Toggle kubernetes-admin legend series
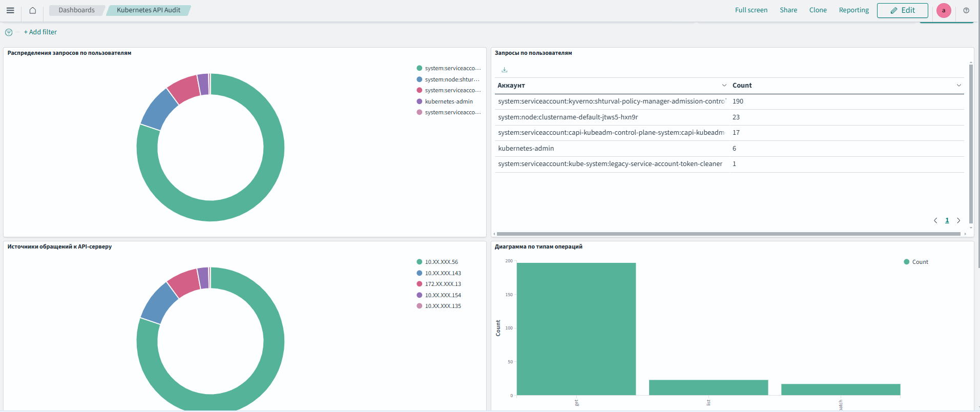The height and width of the screenshot is (412, 980). pos(448,101)
